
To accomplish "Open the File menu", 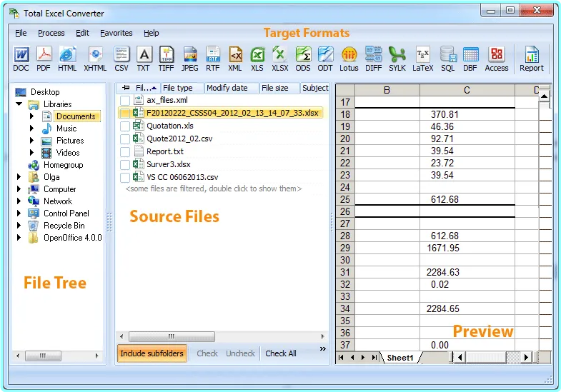I will point(21,33).
